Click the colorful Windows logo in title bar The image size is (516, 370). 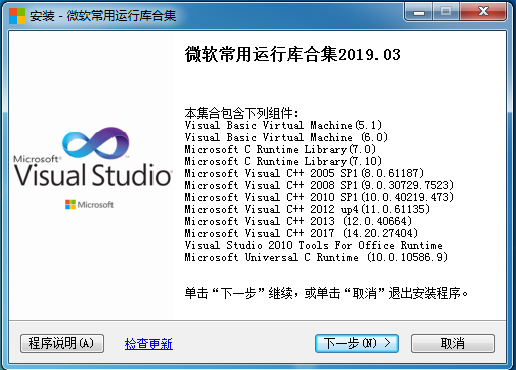point(17,16)
